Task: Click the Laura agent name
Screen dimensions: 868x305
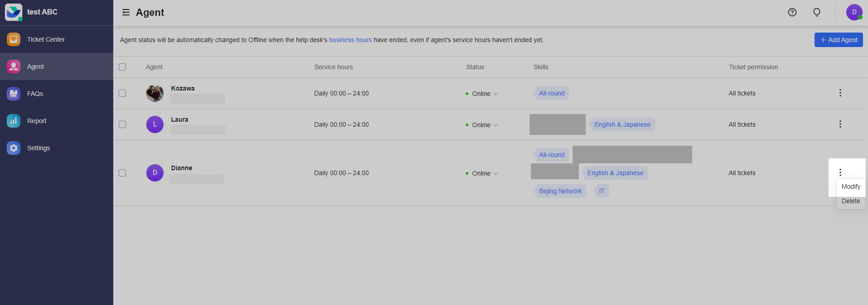Action: click(x=179, y=119)
